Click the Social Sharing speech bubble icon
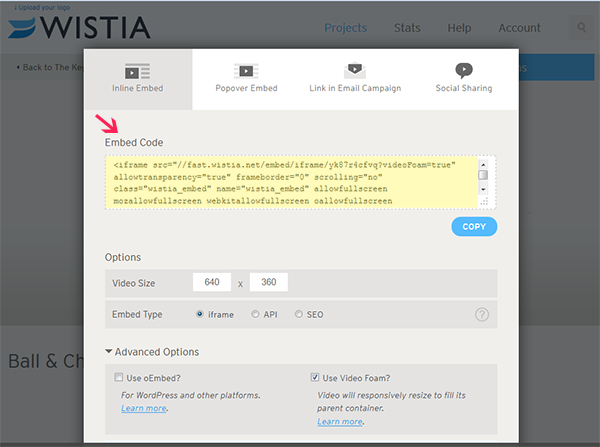 pyautogui.click(x=464, y=70)
